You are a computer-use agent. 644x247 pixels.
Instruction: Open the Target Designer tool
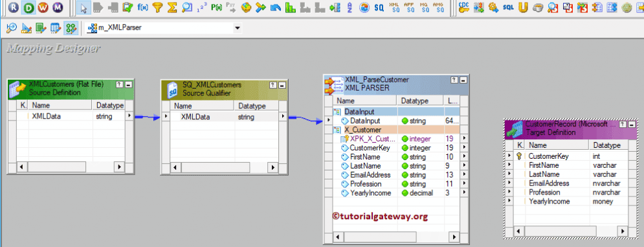[x=27, y=28]
